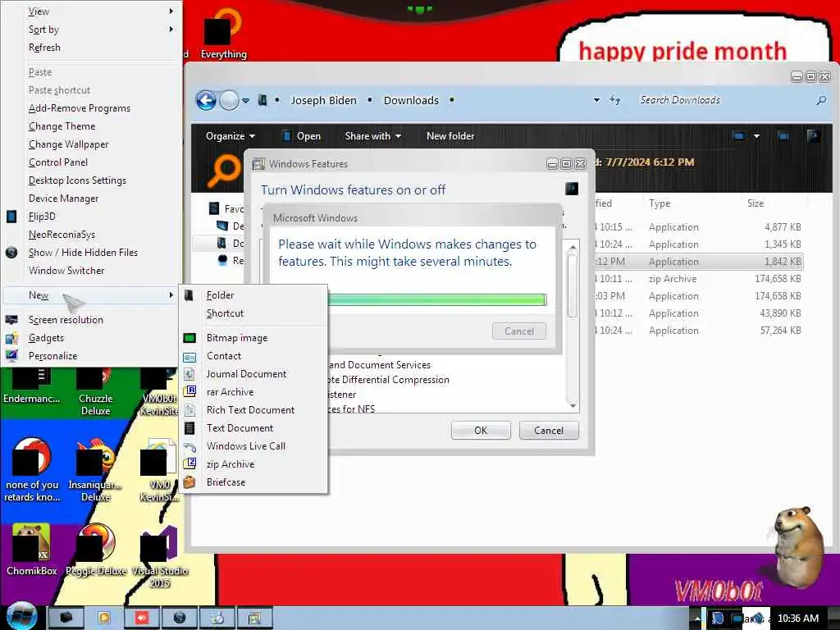The height and width of the screenshot is (630, 840).
Task: Click Open in Explorer toolbar
Action: coord(302,136)
